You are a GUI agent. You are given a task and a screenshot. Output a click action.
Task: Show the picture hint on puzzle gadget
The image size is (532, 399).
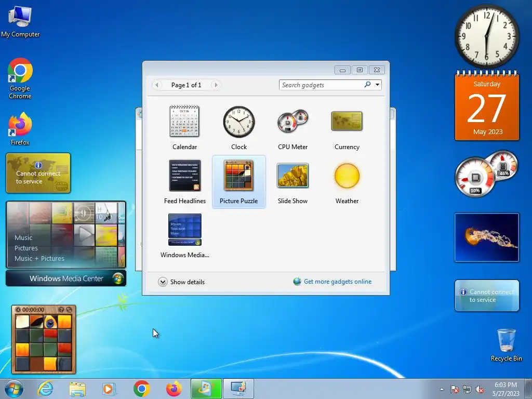pos(61,310)
